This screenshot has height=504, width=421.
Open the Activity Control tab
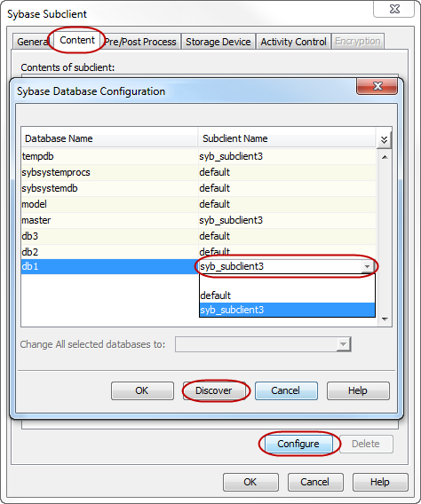[293, 42]
